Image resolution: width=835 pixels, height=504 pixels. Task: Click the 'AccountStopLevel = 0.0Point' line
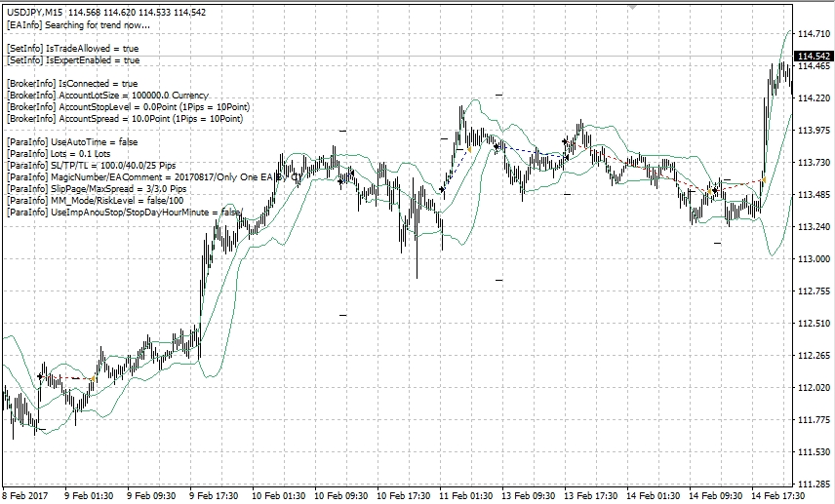coord(129,107)
